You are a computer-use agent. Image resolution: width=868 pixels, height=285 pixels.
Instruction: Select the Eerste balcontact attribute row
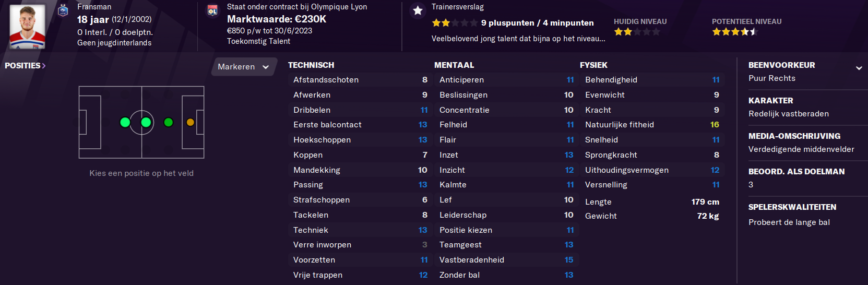pyautogui.click(x=360, y=125)
